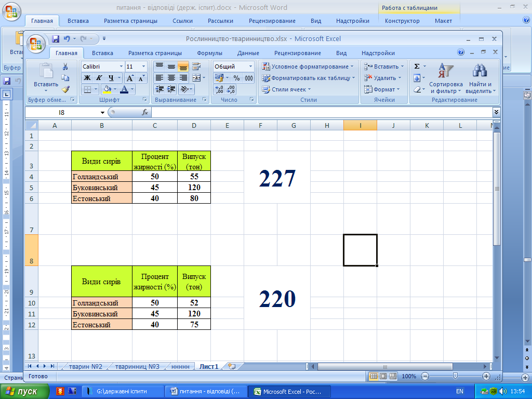Align text to the left
Screen dimensions: 532x399
point(159,78)
